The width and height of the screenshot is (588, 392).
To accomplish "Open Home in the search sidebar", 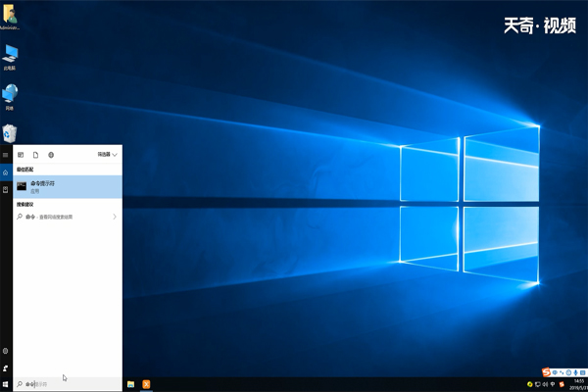I will tap(5, 172).
